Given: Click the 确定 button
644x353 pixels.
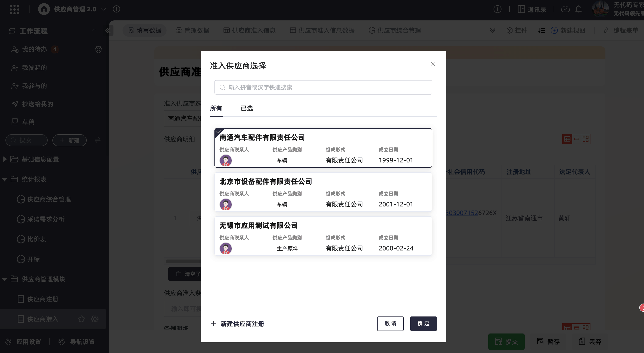Looking at the screenshot, I should tap(423, 324).
